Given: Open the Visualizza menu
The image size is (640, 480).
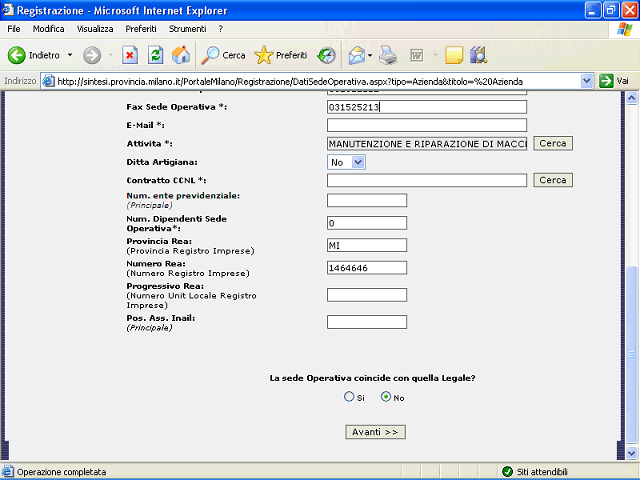Looking at the screenshot, I should (x=95, y=29).
